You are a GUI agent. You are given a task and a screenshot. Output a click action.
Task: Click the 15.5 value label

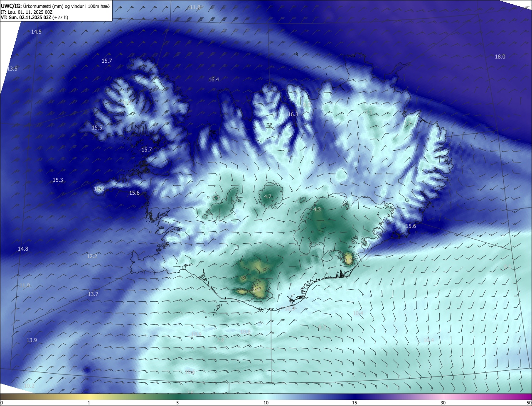point(97,128)
